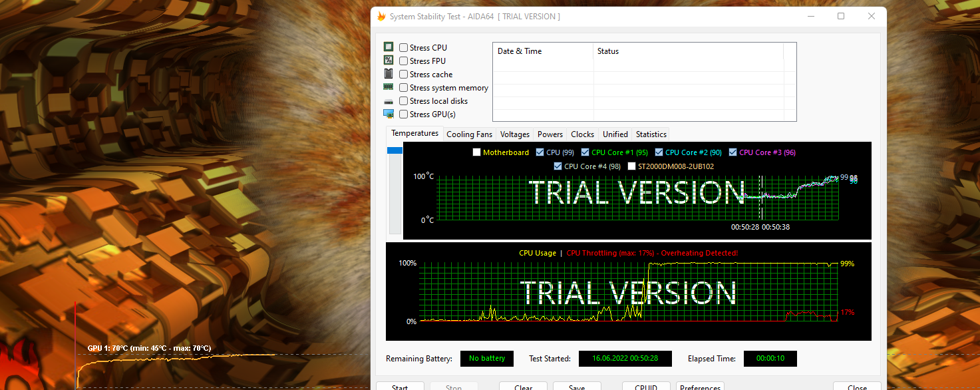Viewport: 980px width, 390px height.
Task: Click the Date & Time column header
Action: [x=543, y=51]
